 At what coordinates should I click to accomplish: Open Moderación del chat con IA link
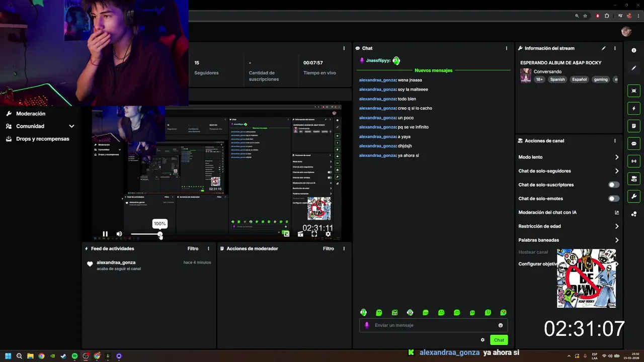[x=569, y=212]
